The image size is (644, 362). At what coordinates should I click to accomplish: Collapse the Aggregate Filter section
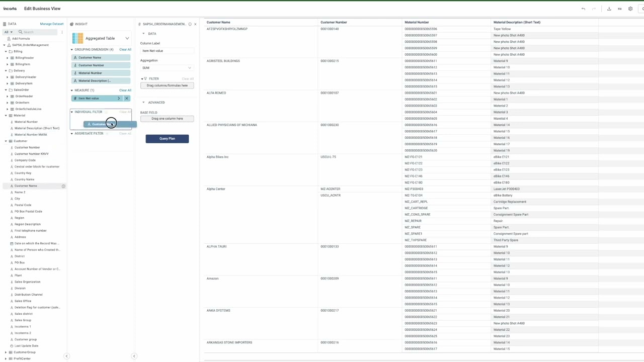pyautogui.click(x=72, y=134)
